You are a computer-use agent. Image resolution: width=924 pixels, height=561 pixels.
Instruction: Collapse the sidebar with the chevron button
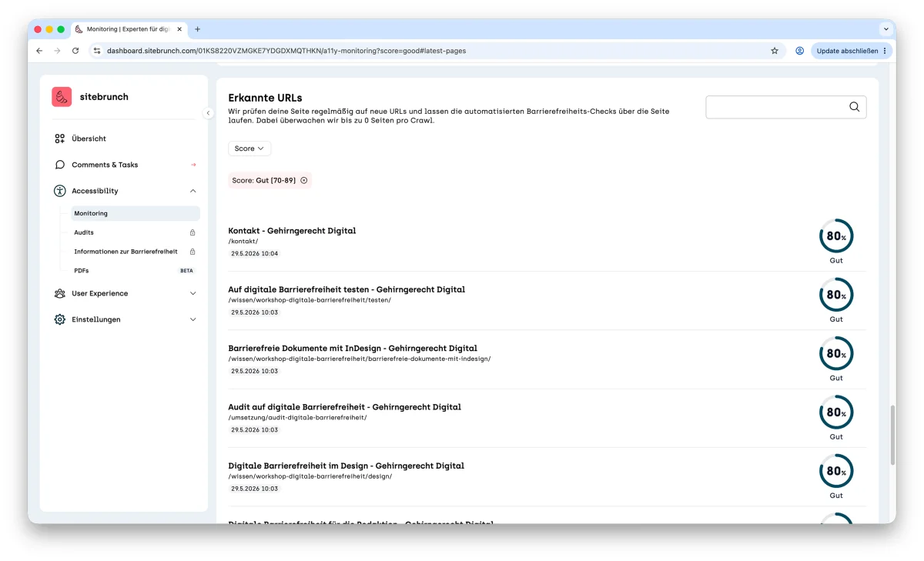point(208,113)
